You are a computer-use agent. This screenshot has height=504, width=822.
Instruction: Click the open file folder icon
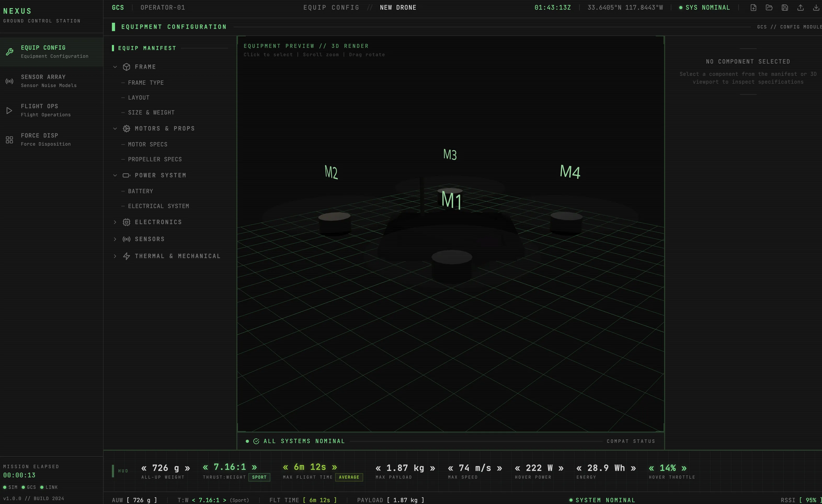click(769, 7)
